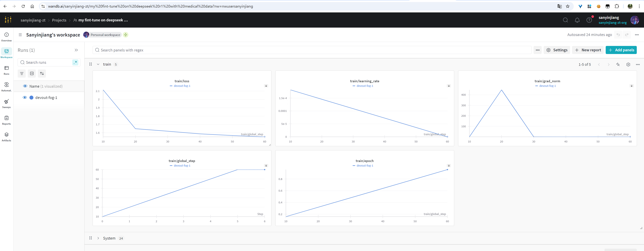Viewport: 644px width, 251px height.
Task: Collapse the train panel section
Action: (x=98, y=64)
